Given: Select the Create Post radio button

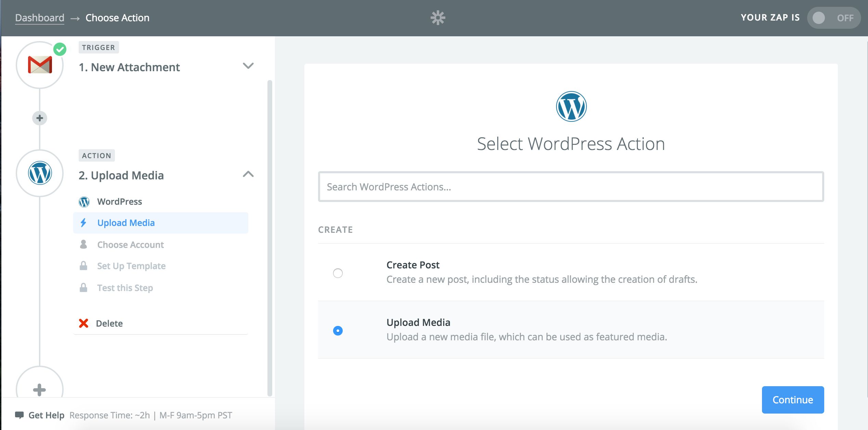Looking at the screenshot, I should [338, 273].
